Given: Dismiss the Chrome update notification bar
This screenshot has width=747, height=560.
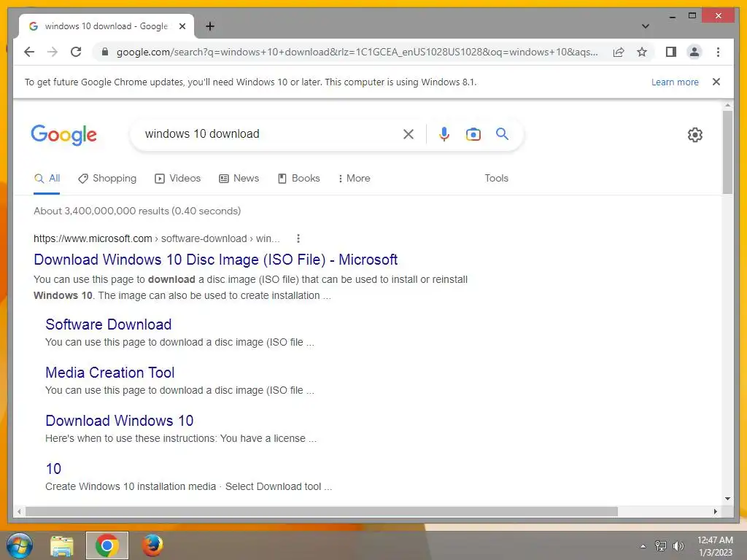Looking at the screenshot, I should pos(716,82).
